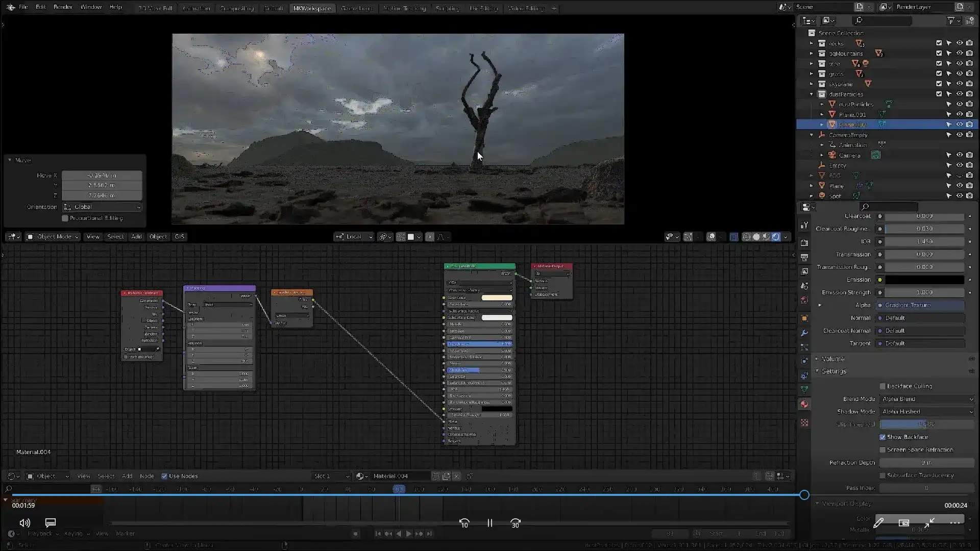
Task: Open the Render menu
Action: pos(63,7)
